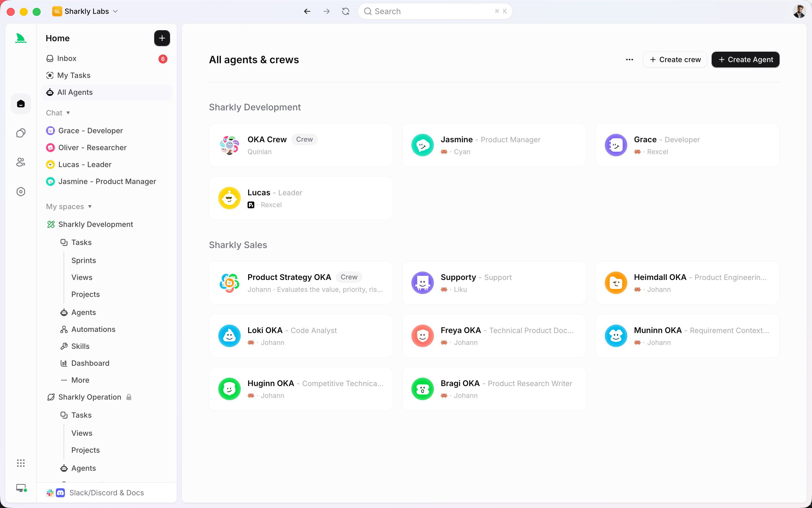The image size is (812, 508).
Task: Click the Discord icon in bottom bar
Action: 60,493
